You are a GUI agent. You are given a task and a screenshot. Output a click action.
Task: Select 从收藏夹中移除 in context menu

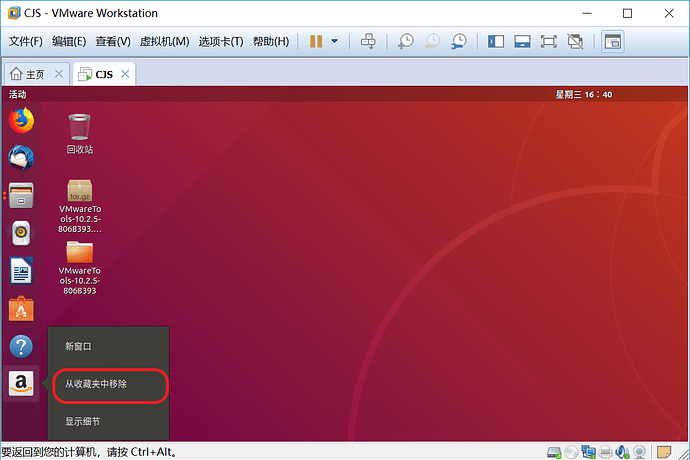[x=96, y=384]
